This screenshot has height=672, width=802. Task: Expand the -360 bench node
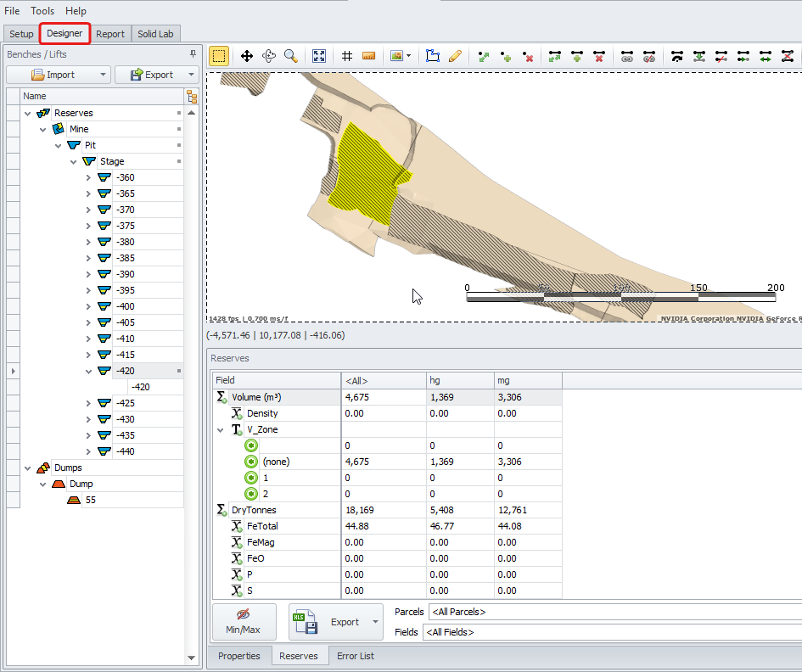tap(89, 177)
